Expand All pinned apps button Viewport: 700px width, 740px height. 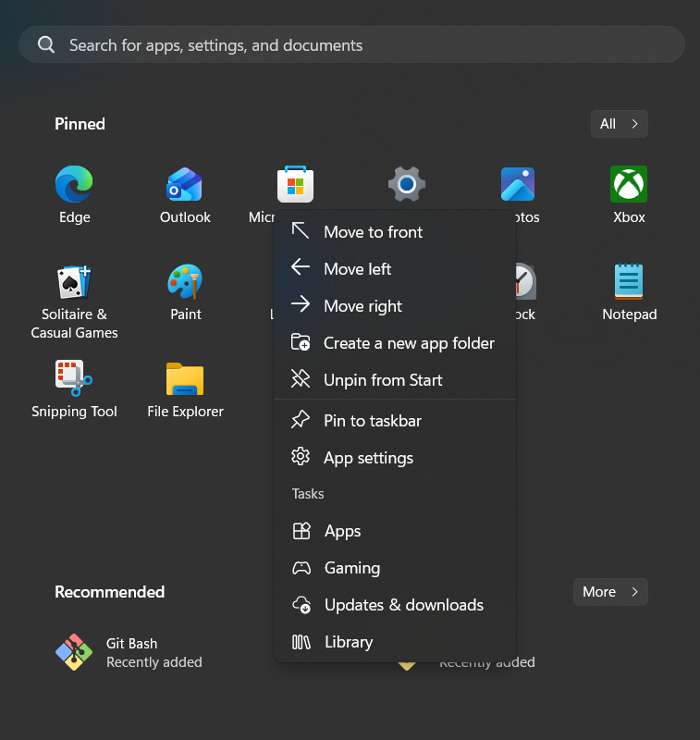pyautogui.click(x=619, y=124)
